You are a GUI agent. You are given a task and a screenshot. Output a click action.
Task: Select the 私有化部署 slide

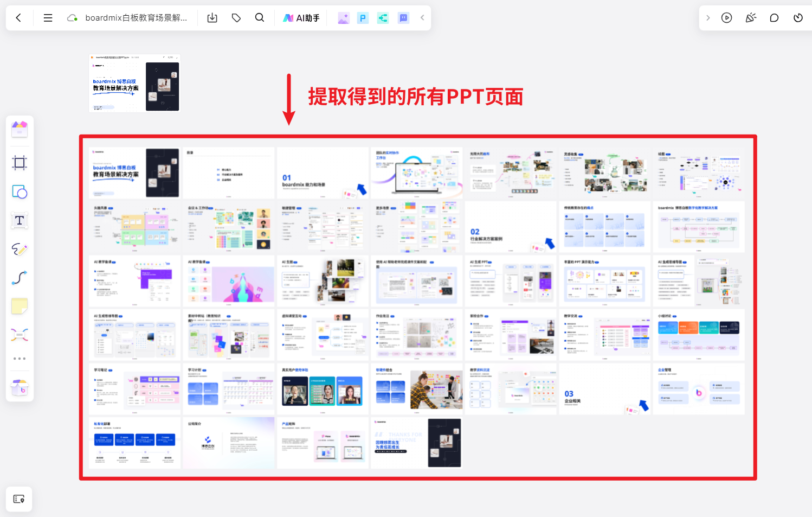pyautogui.click(x=135, y=443)
